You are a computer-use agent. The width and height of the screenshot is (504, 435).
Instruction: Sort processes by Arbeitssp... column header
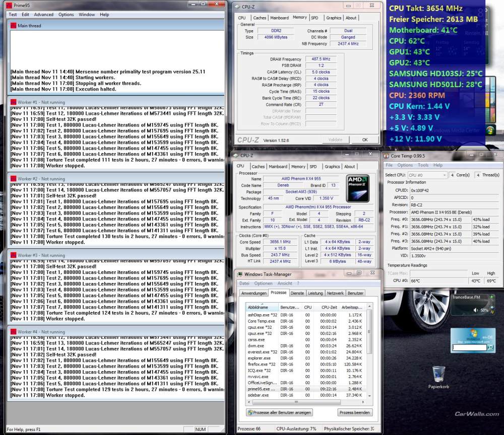352,307
